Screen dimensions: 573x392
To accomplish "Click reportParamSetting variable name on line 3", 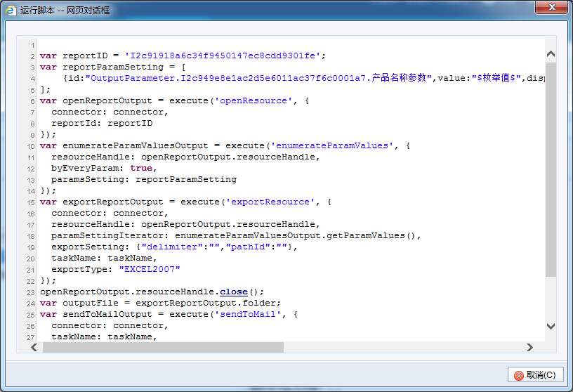I will coord(113,67).
